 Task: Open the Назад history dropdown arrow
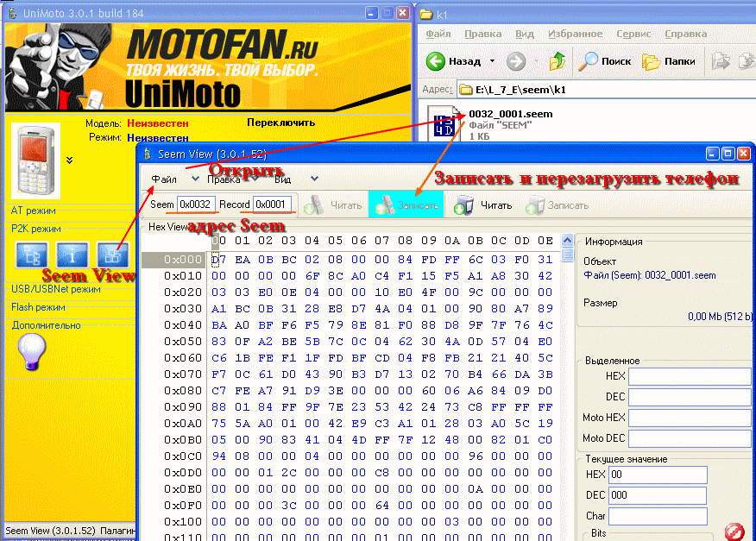pos(492,61)
